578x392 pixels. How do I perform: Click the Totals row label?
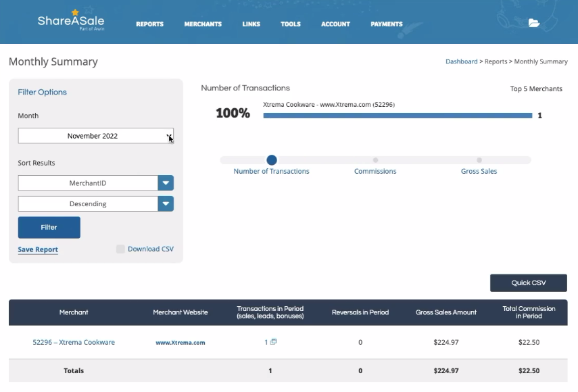tap(74, 370)
